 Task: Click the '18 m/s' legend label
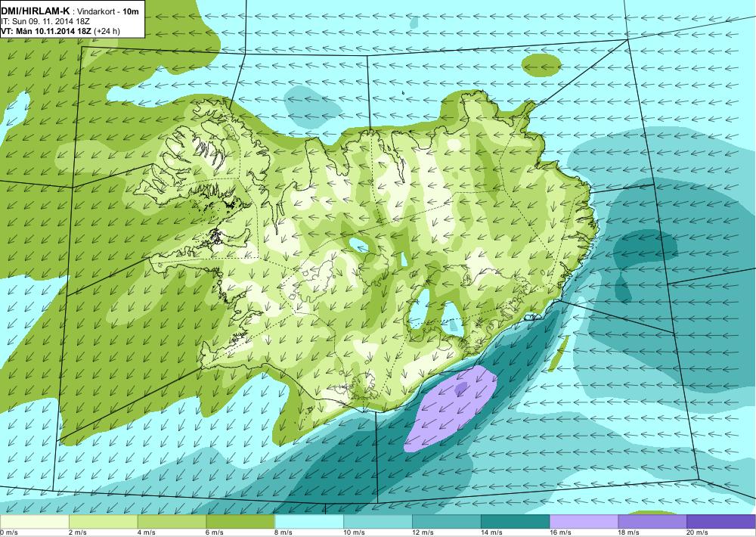[x=629, y=532]
